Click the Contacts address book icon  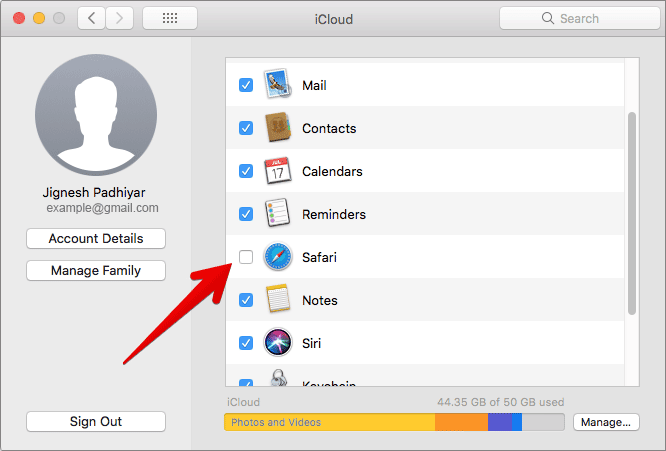(x=278, y=127)
